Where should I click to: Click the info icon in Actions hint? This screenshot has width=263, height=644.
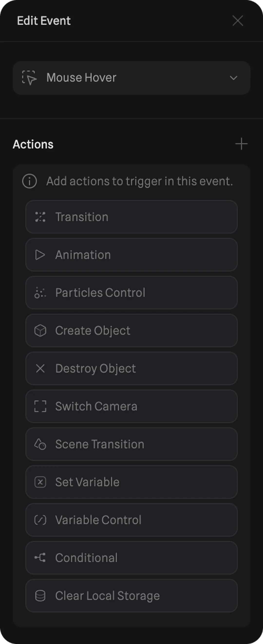tap(29, 181)
